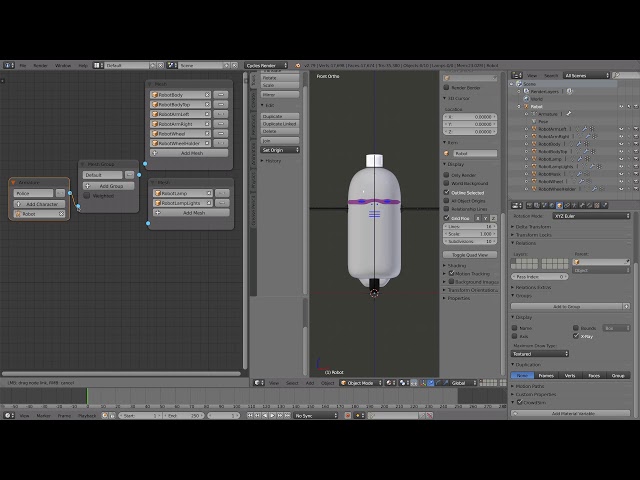Open the Window menu
640x480 pixels.
(63, 65)
